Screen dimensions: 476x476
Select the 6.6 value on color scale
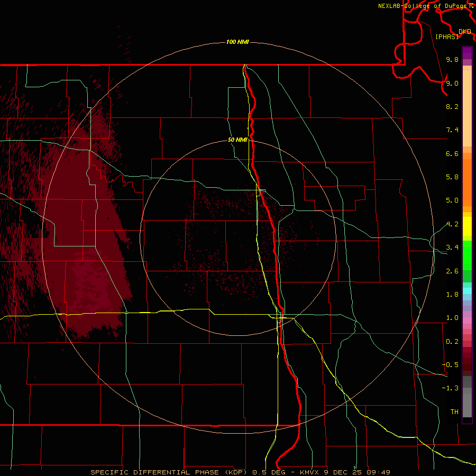pos(452,153)
